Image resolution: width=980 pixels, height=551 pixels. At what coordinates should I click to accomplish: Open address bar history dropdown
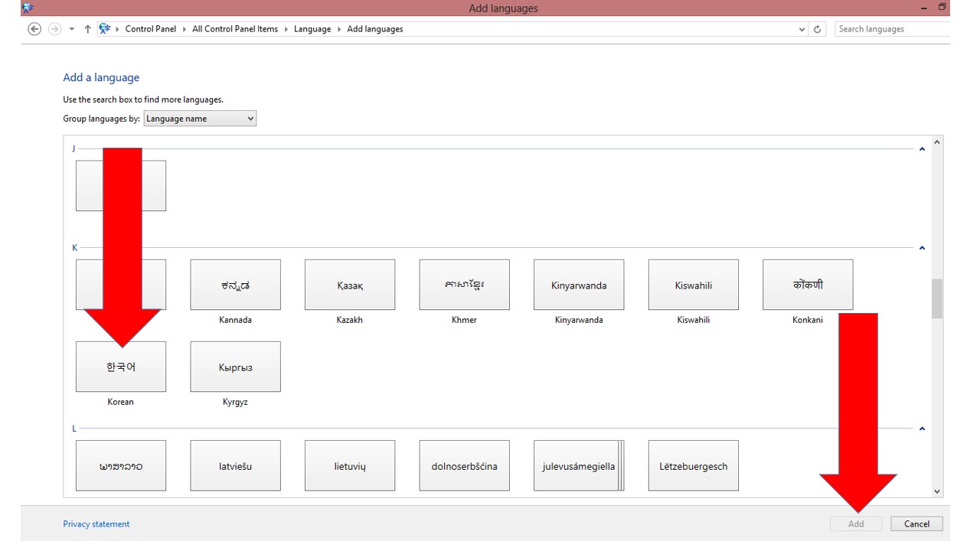click(802, 29)
